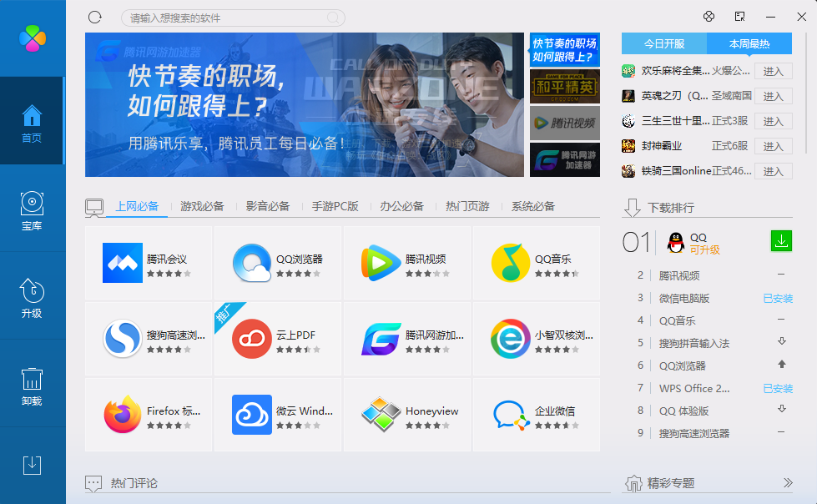Select the 腾讯视频 banner thumbnail

pos(565,123)
